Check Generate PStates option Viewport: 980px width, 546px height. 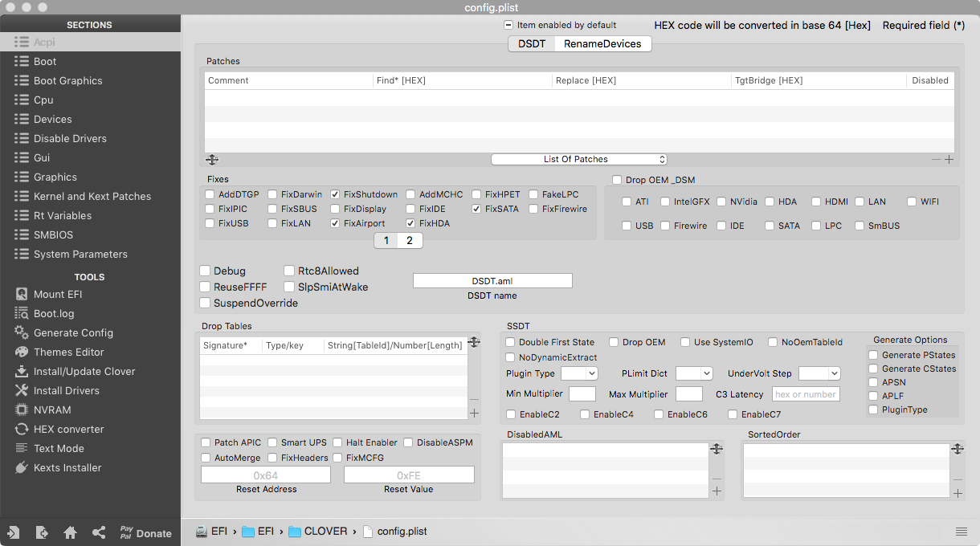pos(873,355)
